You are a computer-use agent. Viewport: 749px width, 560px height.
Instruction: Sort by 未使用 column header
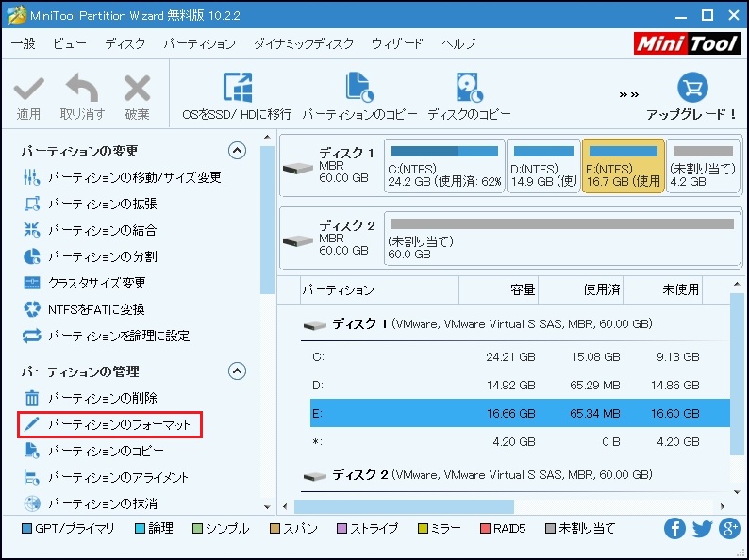point(662,289)
